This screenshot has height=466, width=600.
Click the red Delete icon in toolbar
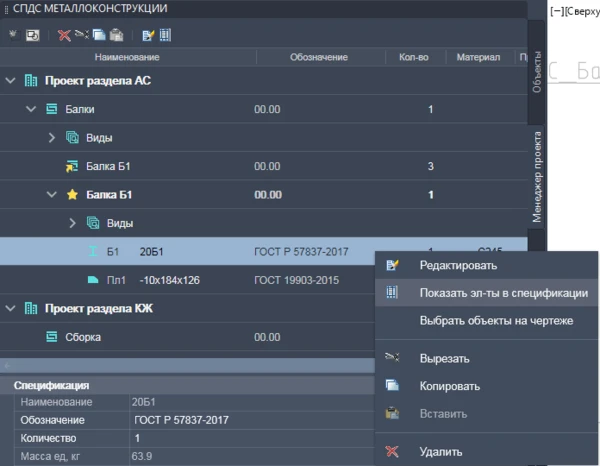pyautogui.click(x=64, y=35)
